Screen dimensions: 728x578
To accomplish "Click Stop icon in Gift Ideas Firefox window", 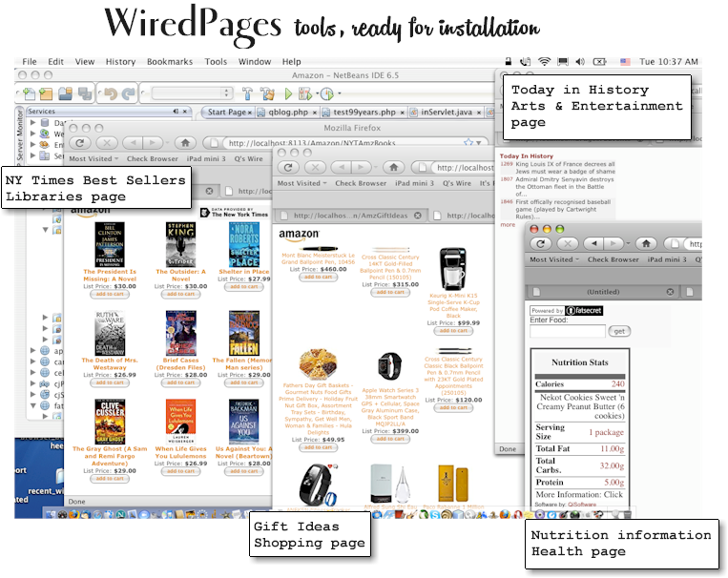I will pos(315,168).
